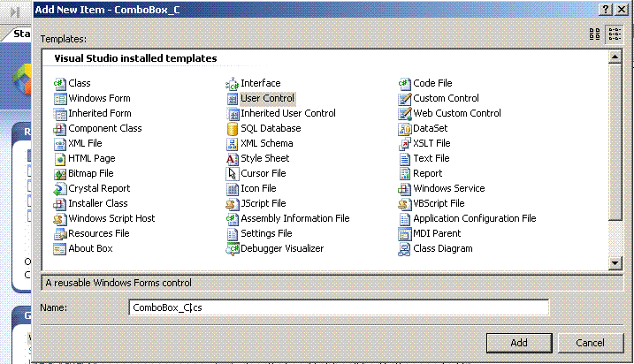This screenshot has height=364, width=634.
Task: Pick the Cursor File icon
Action: (x=232, y=174)
